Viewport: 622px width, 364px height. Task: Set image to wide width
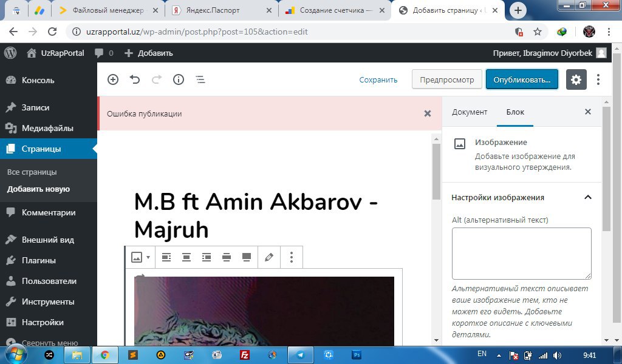coord(227,257)
